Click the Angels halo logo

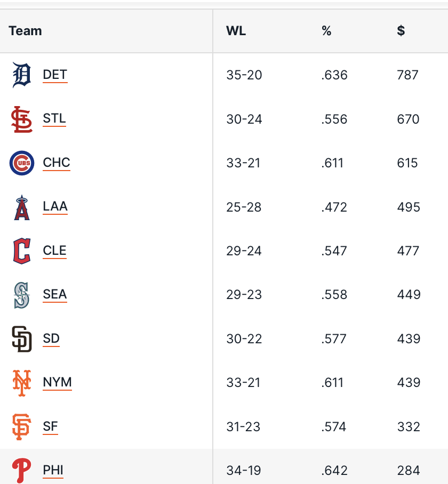coord(22,207)
